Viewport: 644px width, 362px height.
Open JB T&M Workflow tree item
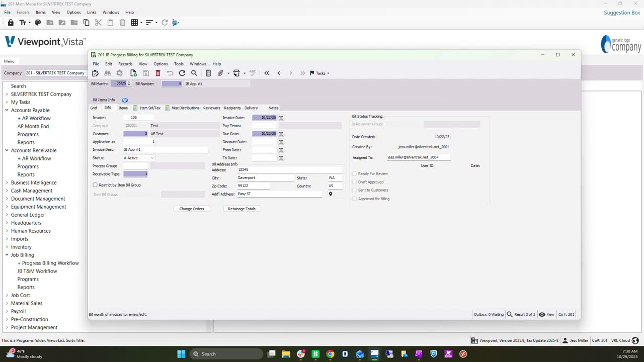pos(37,271)
